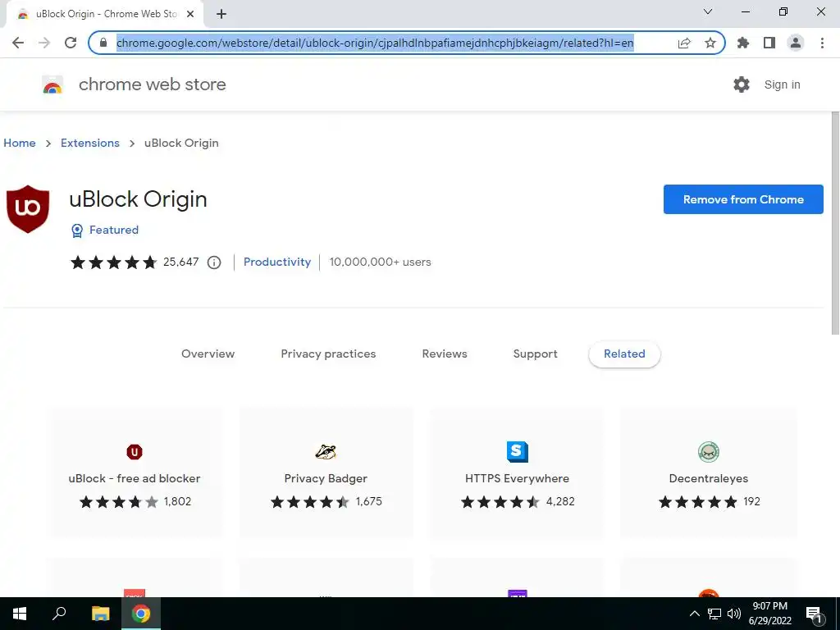Click the uBlock Origin heading text

coord(138,199)
